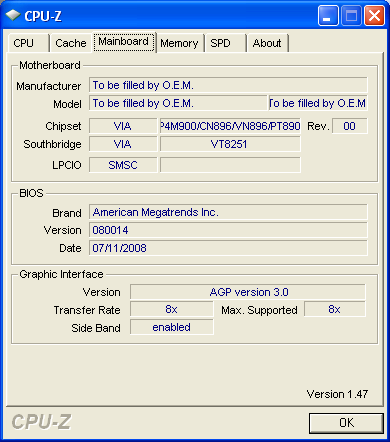Click the Transfer Rate label
Screen dimensions: 390x442
[87, 310]
